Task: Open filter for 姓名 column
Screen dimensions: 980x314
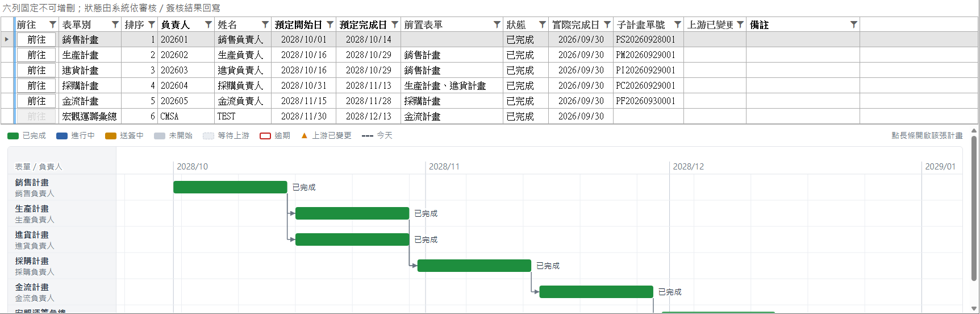Action: click(265, 24)
